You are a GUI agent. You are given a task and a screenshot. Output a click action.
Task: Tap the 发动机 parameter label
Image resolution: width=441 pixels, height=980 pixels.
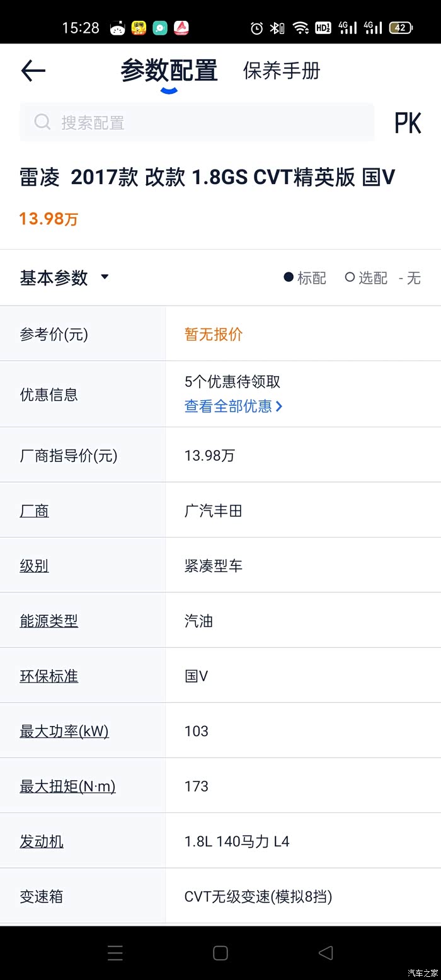[x=42, y=841]
